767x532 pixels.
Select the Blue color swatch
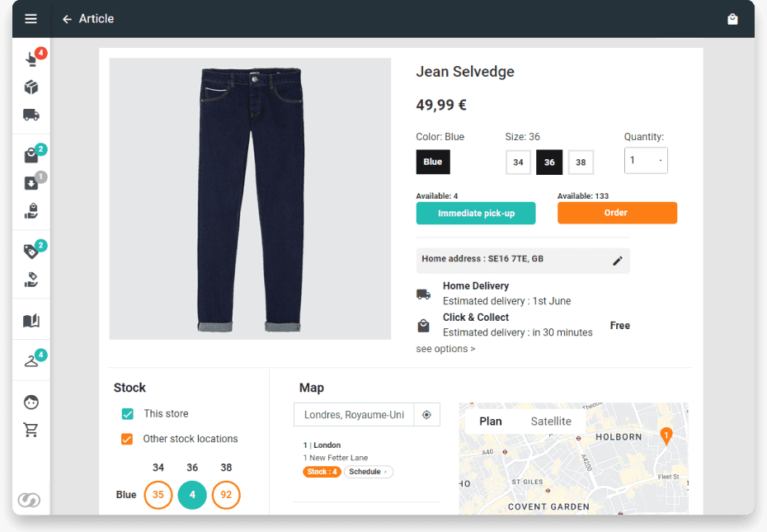433,162
